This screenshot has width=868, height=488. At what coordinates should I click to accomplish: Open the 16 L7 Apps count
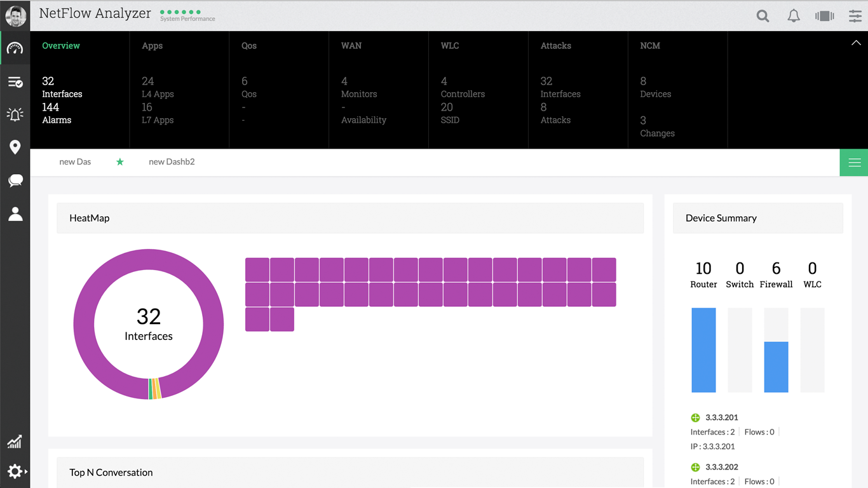(158, 114)
